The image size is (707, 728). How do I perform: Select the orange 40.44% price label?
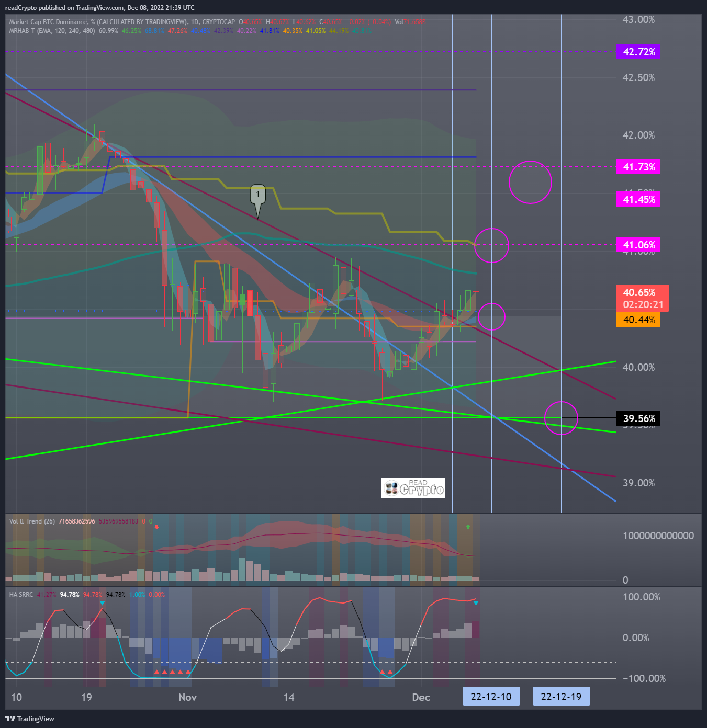[x=638, y=320]
